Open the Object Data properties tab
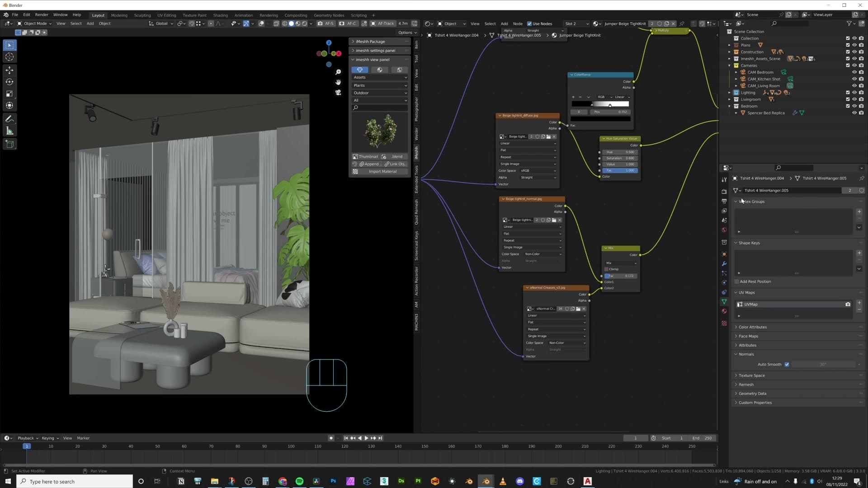Screen dimensions: 868x488 point(724,301)
